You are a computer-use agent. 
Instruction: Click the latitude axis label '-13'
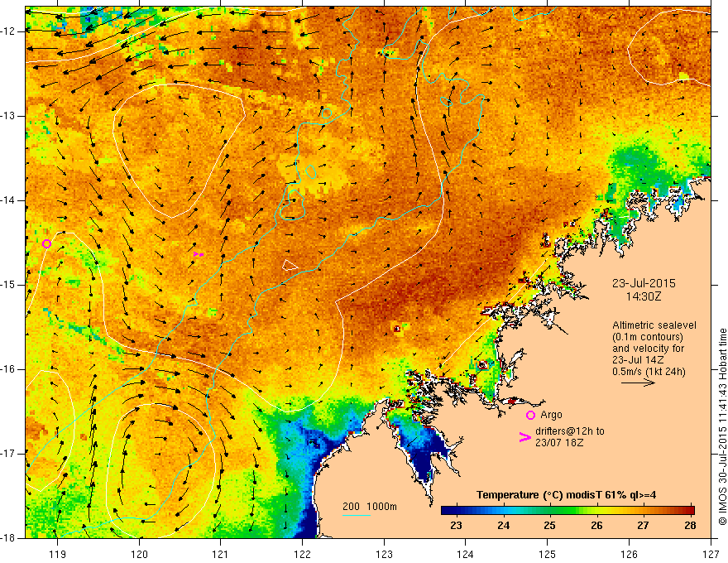[9, 116]
